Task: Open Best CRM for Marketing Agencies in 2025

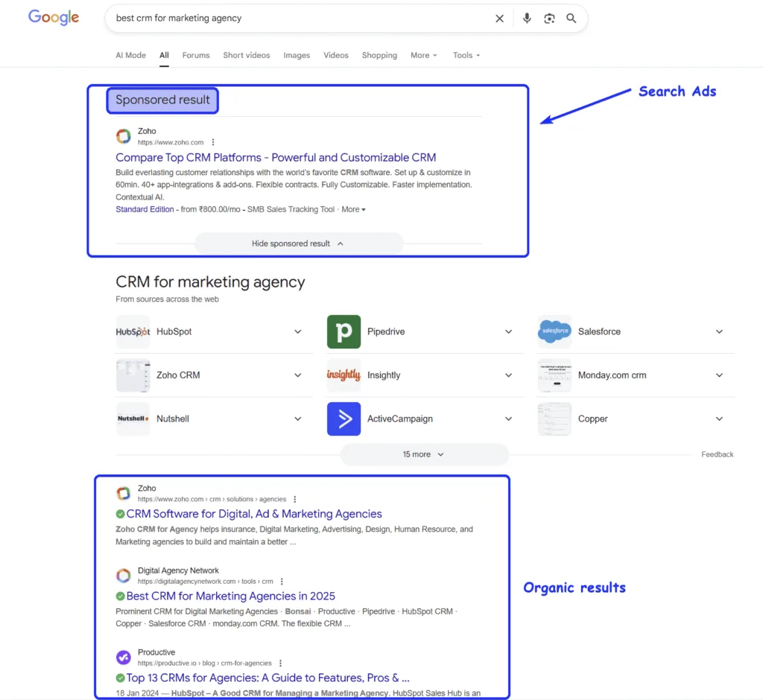Action: (x=230, y=596)
